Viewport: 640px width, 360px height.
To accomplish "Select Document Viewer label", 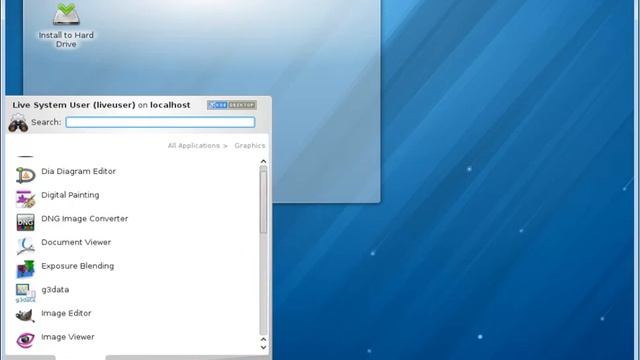I will (76, 242).
